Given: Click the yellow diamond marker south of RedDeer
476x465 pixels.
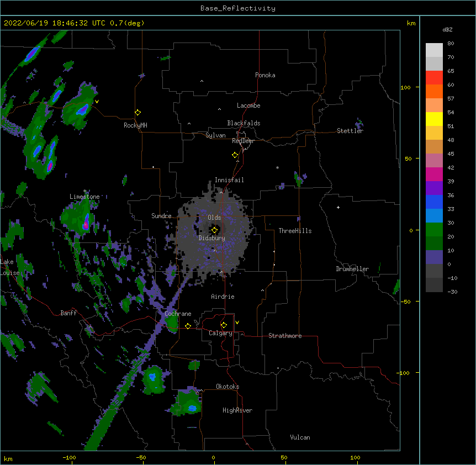Looking at the screenshot, I should [x=235, y=155].
